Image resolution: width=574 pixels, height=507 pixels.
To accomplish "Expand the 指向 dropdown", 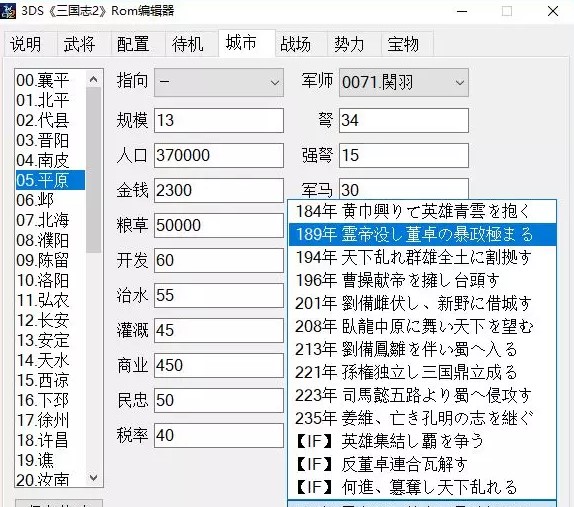I will 219,83.
